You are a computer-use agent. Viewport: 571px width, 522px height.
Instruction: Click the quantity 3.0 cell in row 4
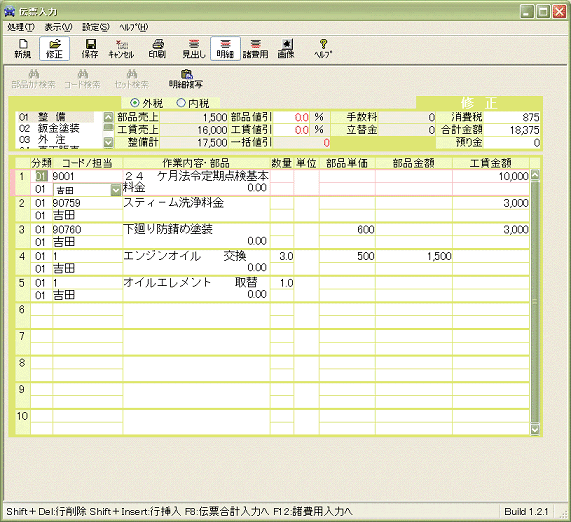(282, 256)
